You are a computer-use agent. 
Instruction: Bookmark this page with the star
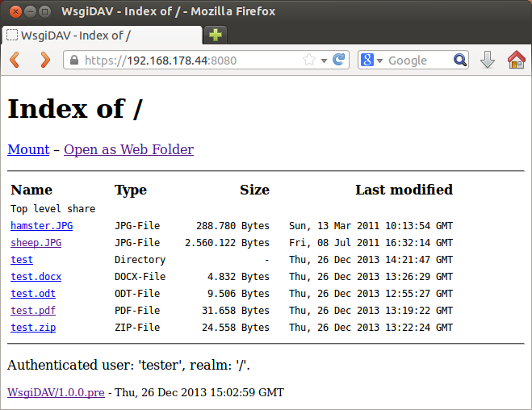point(309,60)
